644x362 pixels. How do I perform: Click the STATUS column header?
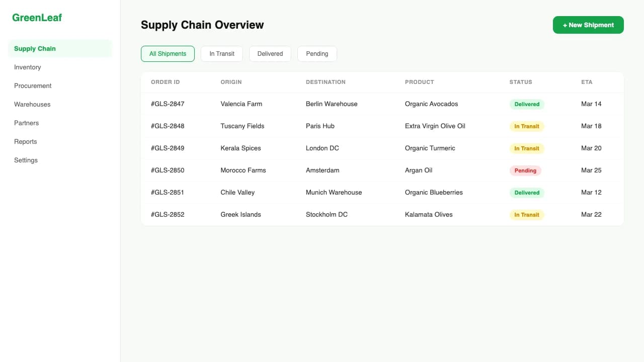[x=521, y=82]
